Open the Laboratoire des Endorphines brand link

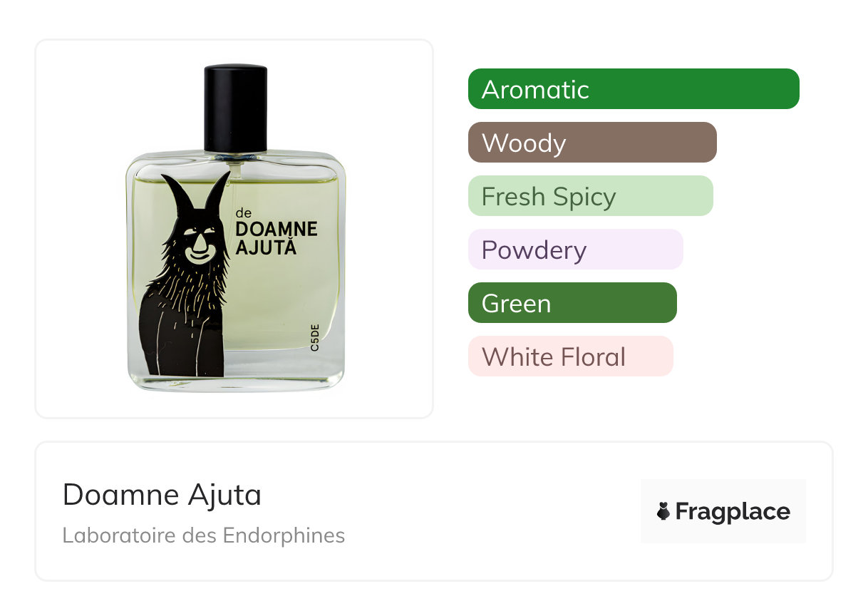click(x=204, y=535)
